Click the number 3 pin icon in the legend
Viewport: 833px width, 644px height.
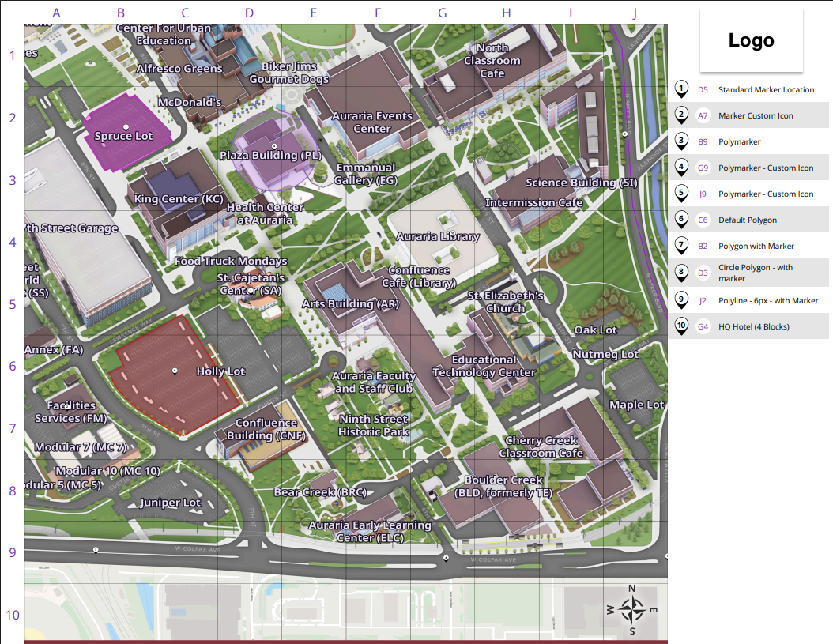[681, 141]
